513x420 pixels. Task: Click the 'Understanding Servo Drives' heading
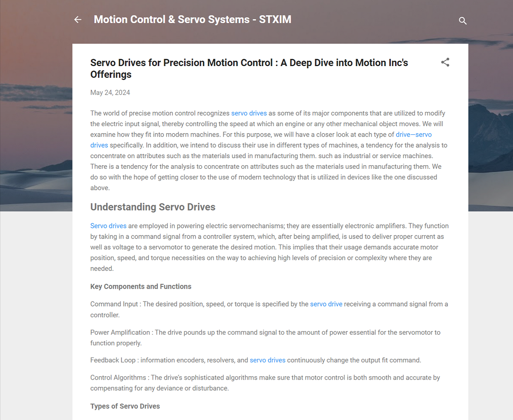[153, 207]
